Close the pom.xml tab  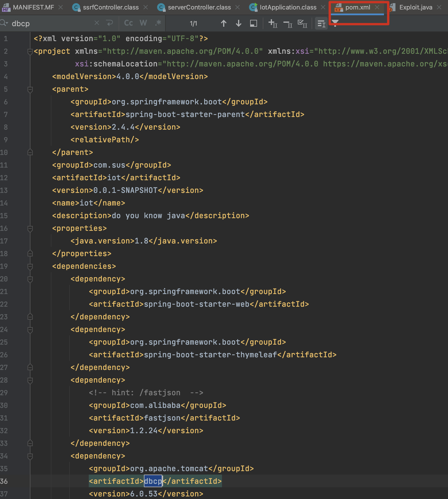pos(377,7)
